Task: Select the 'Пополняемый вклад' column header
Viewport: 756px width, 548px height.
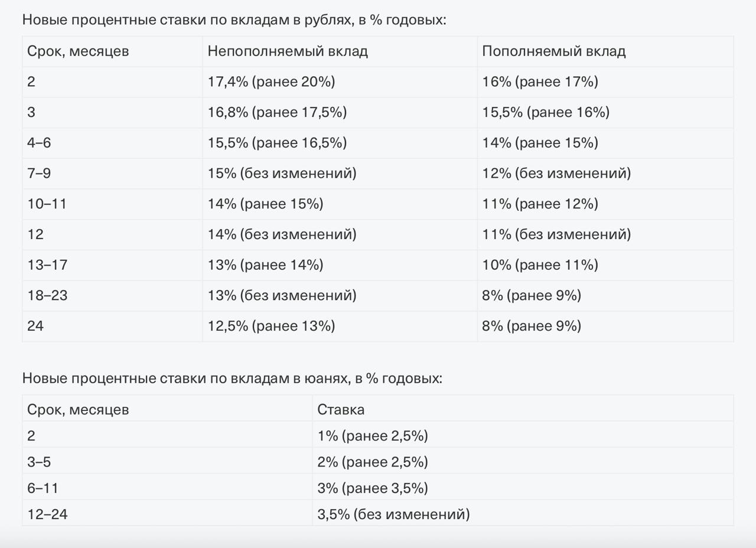Action: pos(553,51)
